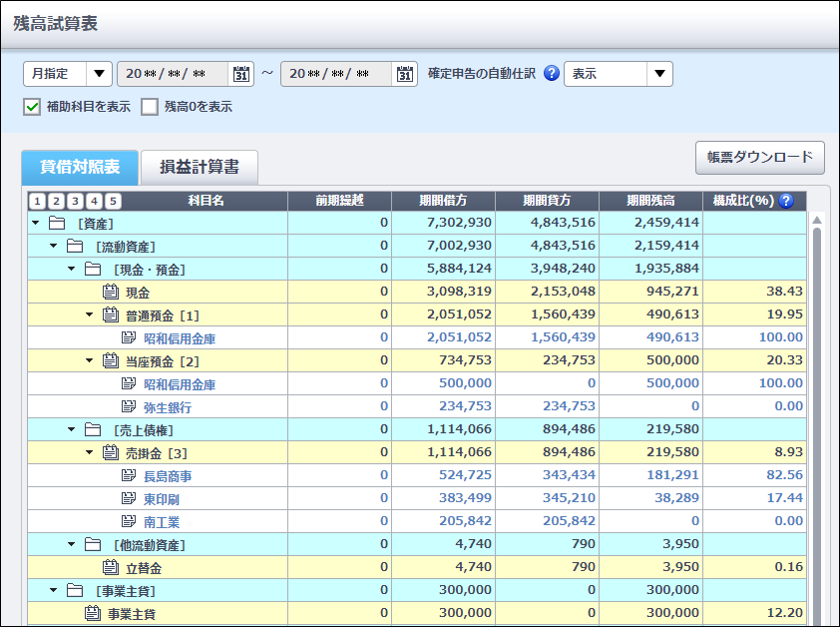Click the 現金 account ledger icon
This screenshot has width=840, height=627.
coord(112,293)
